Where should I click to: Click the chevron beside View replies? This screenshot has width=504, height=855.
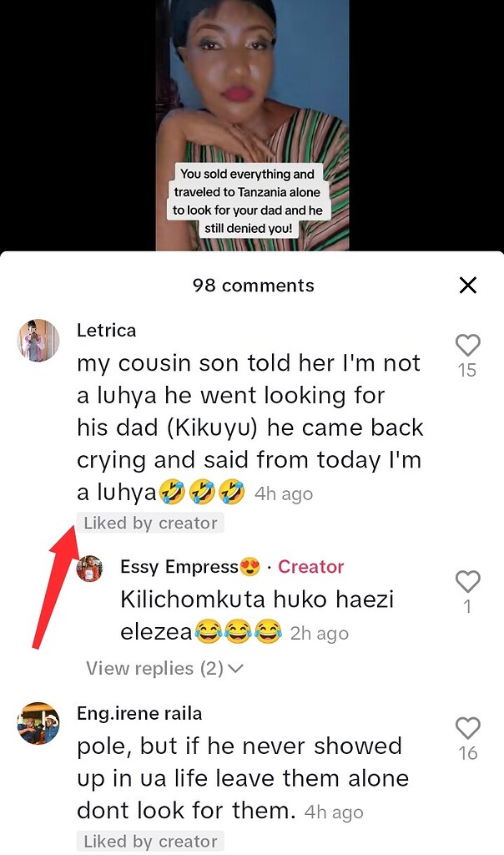pyautogui.click(x=235, y=669)
